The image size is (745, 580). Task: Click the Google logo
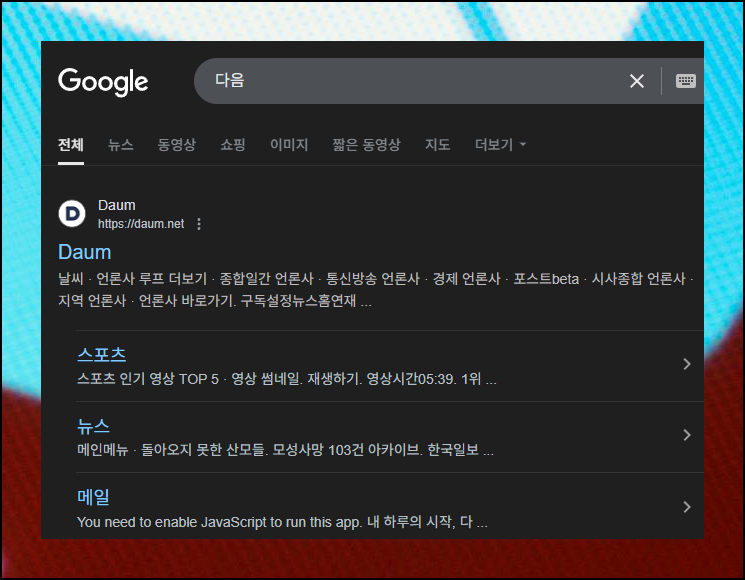pyautogui.click(x=103, y=82)
